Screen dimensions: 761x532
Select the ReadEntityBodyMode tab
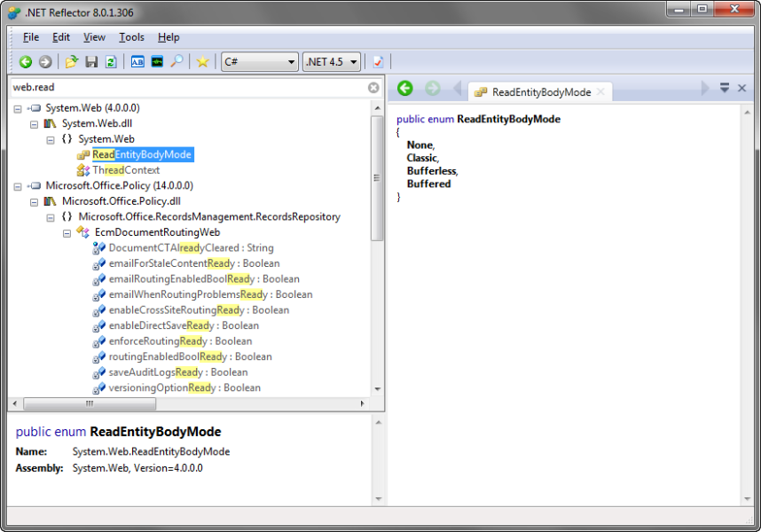[x=540, y=91]
